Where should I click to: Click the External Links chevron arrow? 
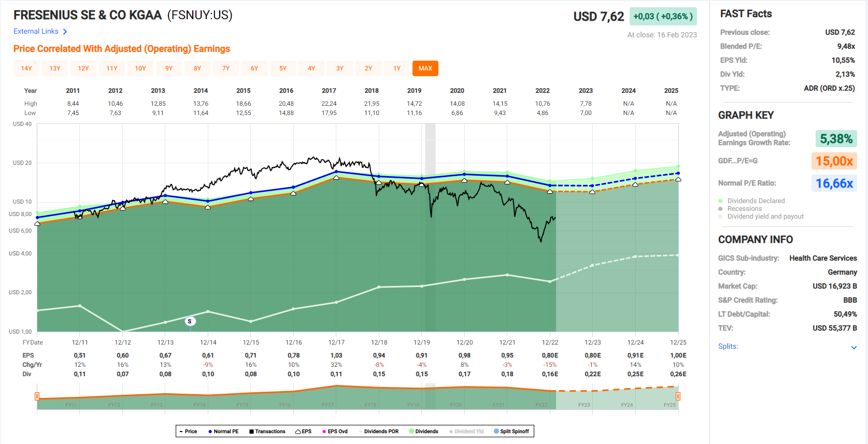click(x=65, y=32)
